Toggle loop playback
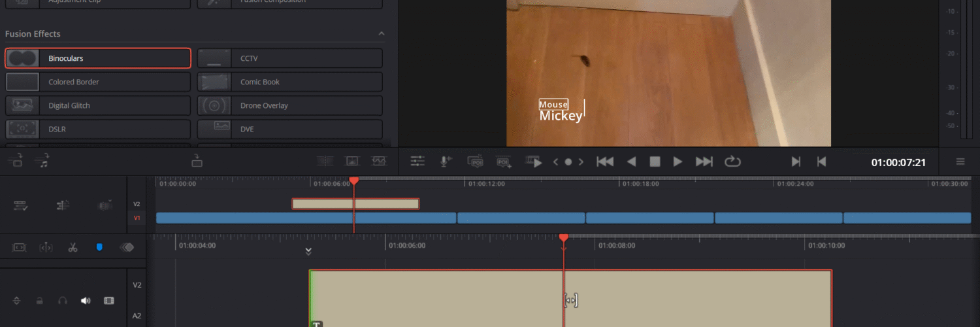This screenshot has height=327, width=980. (732, 162)
